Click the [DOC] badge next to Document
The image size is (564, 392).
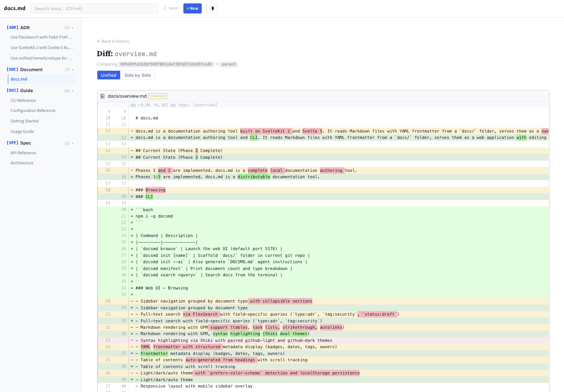point(12,69)
